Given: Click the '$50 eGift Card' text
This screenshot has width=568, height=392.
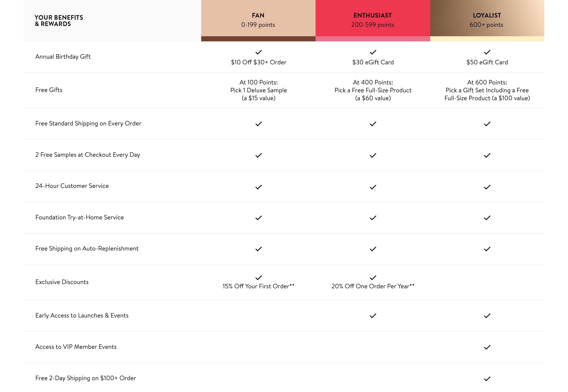Looking at the screenshot, I should (x=487, y=62).
